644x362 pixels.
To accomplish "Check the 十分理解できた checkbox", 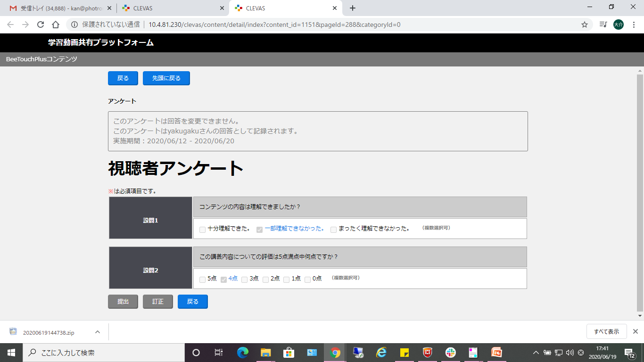I will tap(202, 230).
